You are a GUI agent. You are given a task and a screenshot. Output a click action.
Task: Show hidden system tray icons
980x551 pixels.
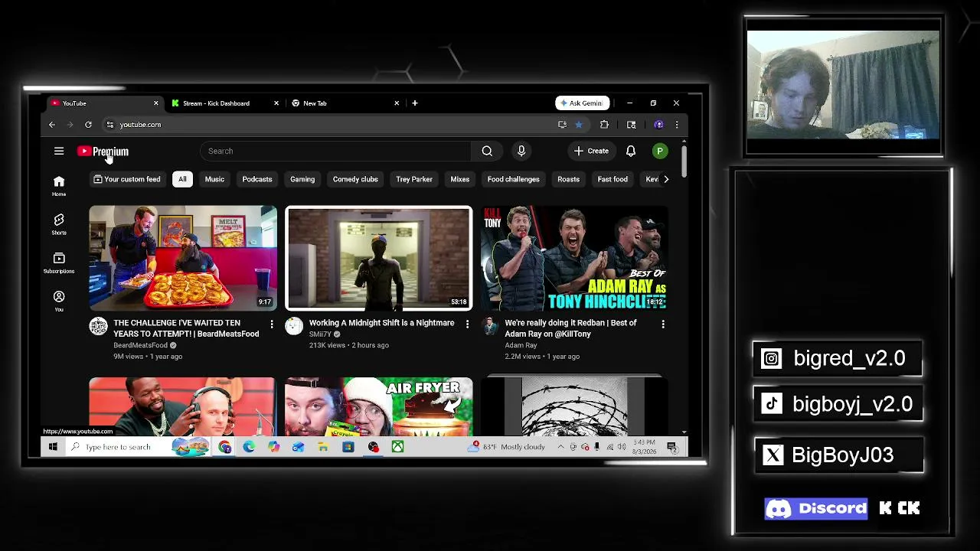[560, 447]
